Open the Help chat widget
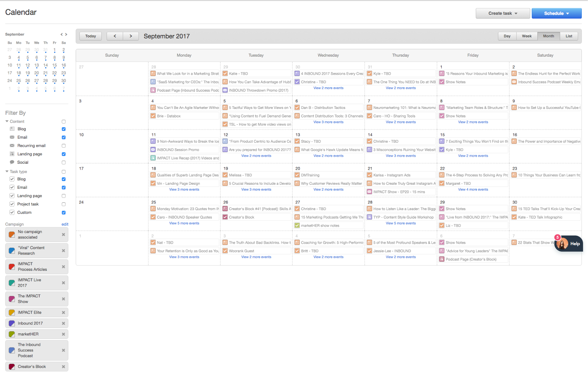This screenshot has width=588, height=372. 568,243
